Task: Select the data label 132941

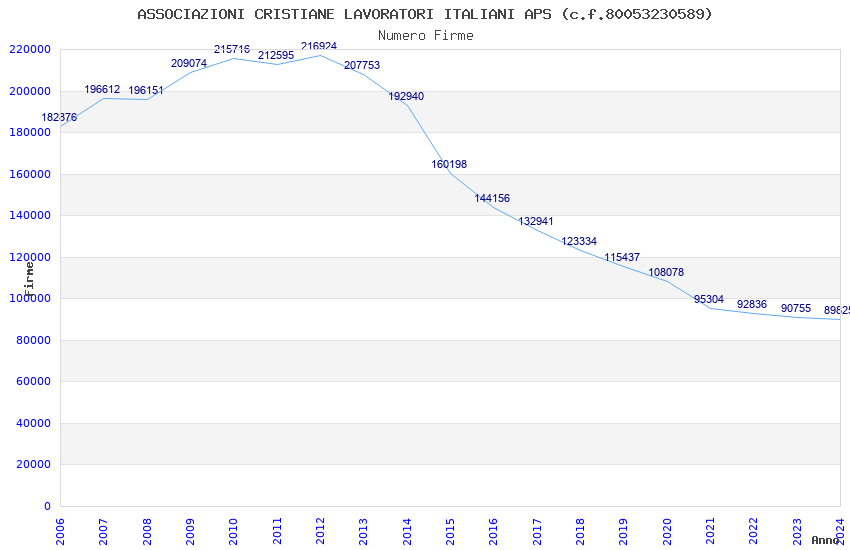Action: coord(536,222)
